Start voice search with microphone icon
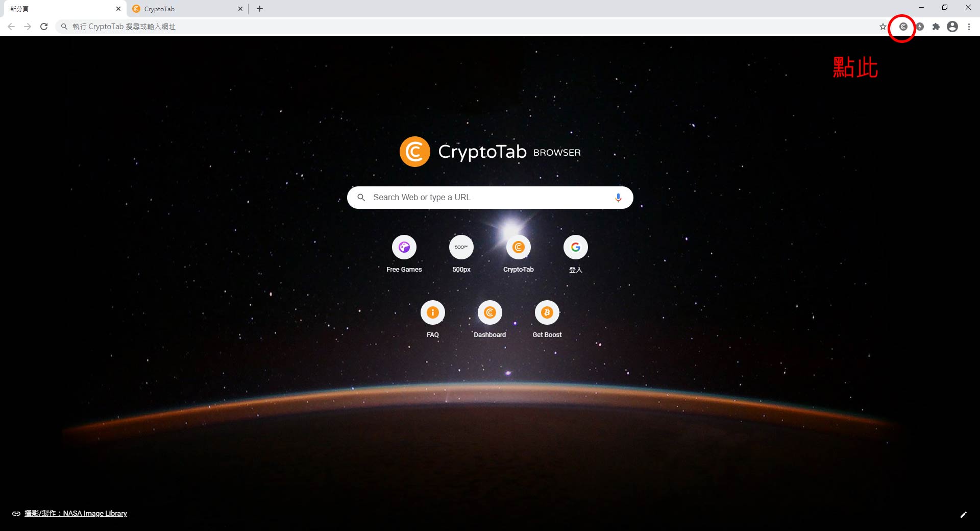The height and width of the screenshot is (531, 980). click(x=618, y=198)
